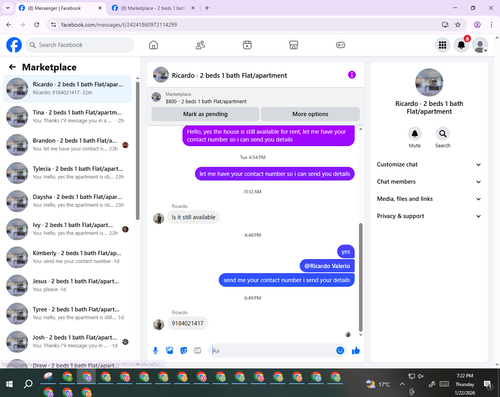Click the back arrow next to Marketplace

pyautogui.click(x=12, y=67)
